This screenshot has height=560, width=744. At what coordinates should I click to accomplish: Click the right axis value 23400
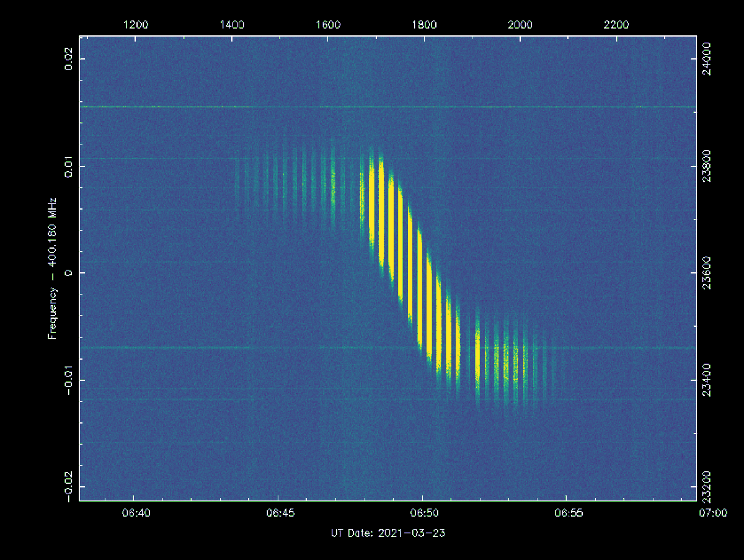706,380
